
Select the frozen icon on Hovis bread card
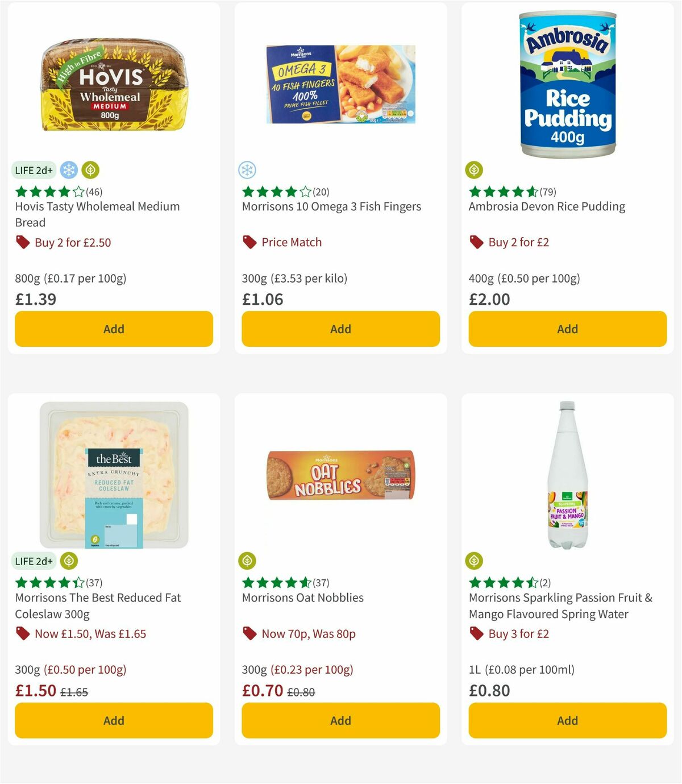point(68,169)
